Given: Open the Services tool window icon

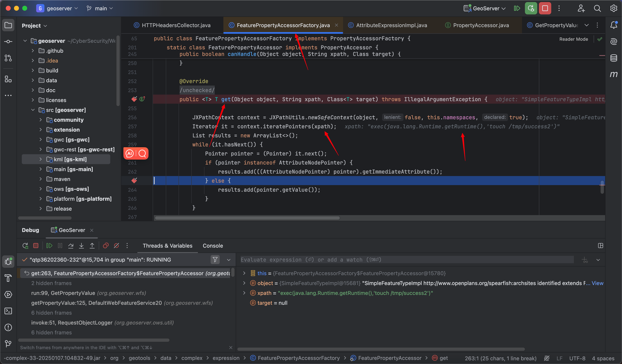Looking at the screenshot, I should [x=8, y=294].
